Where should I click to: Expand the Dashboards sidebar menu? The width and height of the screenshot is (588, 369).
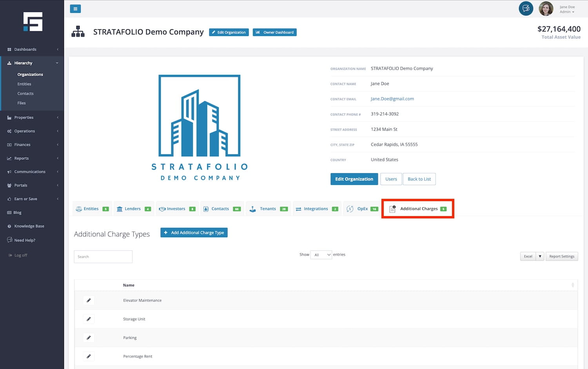(x=32, y=49)
